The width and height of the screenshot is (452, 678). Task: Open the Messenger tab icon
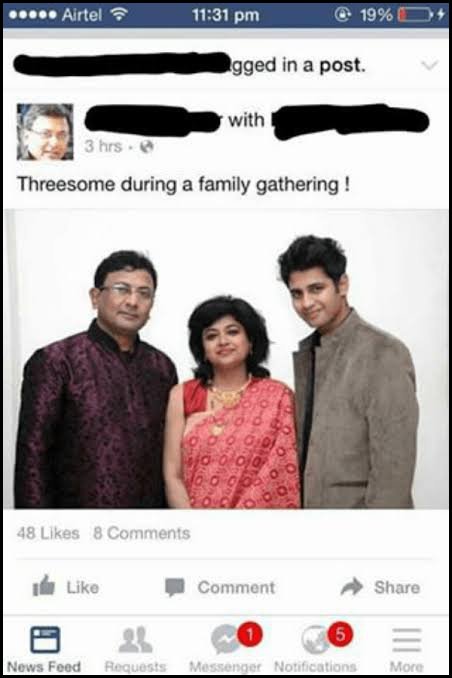click(x=225, y=640)
